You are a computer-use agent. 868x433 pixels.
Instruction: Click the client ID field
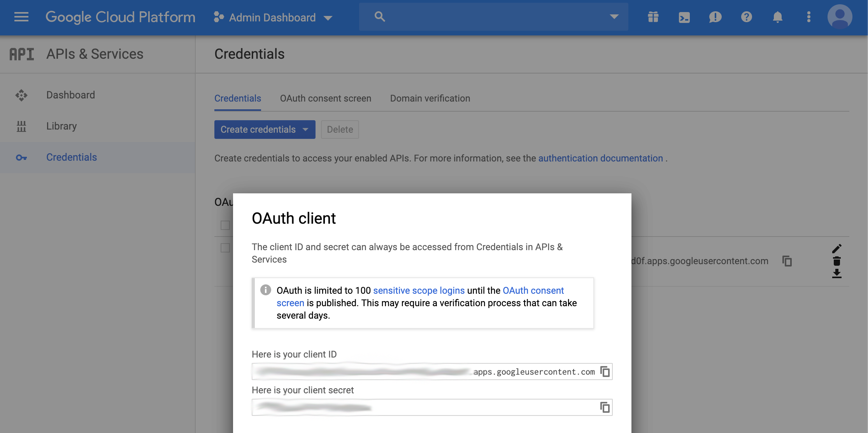432,372
